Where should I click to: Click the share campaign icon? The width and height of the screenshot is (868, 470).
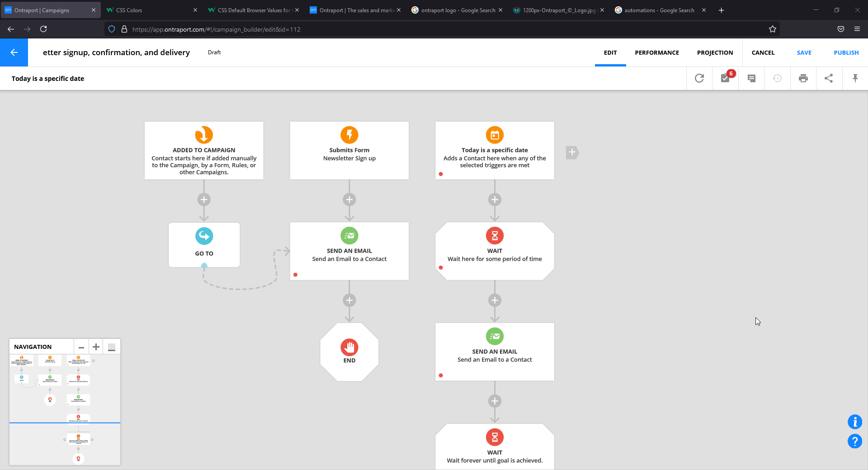pyautogui.click(x=829, y=78)
